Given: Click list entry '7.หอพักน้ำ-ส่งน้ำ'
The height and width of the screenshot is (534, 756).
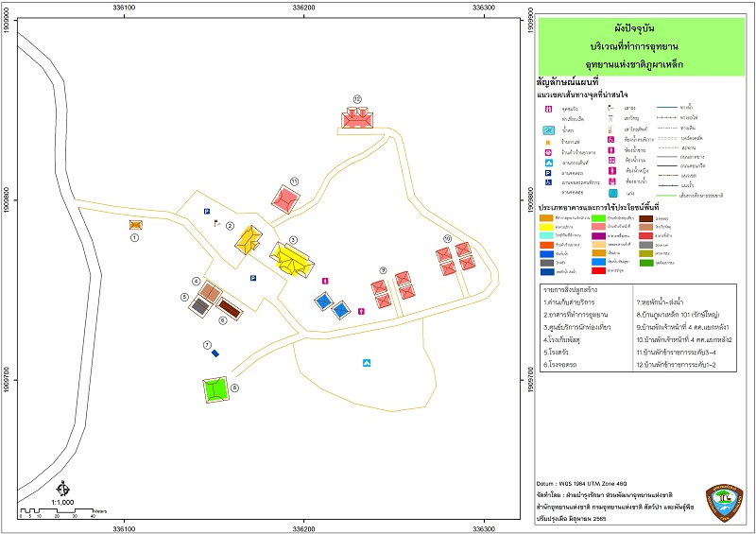Looking at the screenshot, I should [x=660, y=302].
